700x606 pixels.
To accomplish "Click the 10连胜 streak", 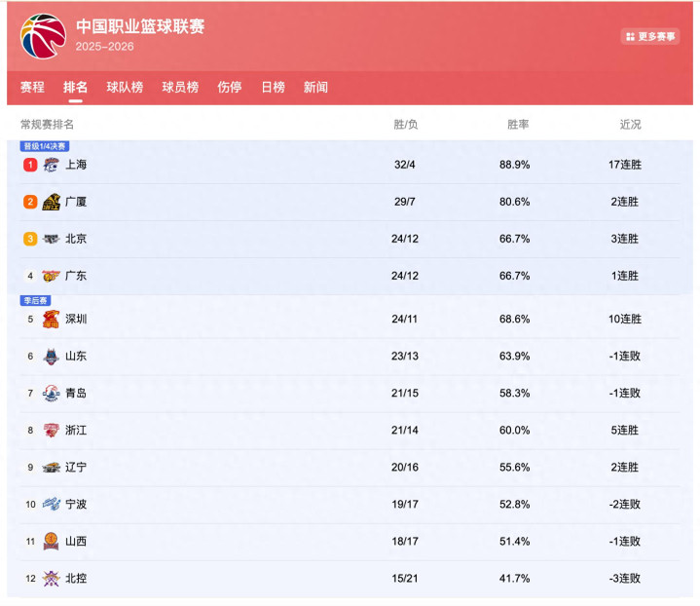I will pyautogui.click(x=625, y=320).
